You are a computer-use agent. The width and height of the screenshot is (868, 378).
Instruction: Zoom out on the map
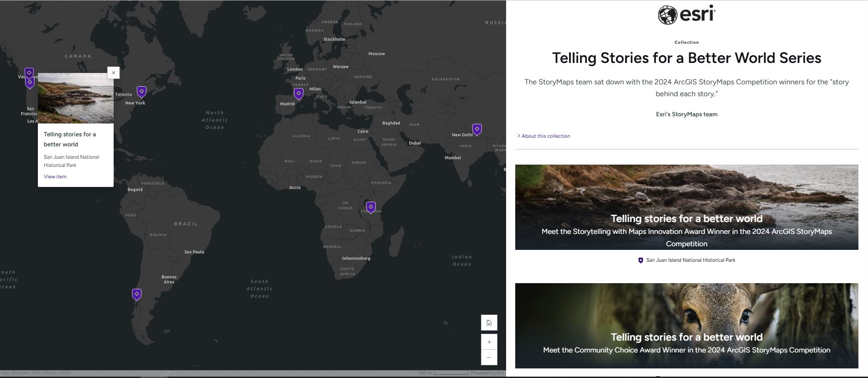pyautogui.click(x=489, y=357)
